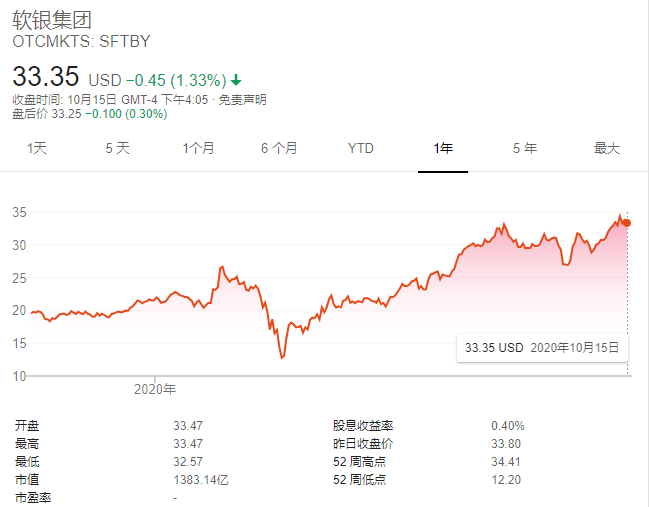Click the 52 周高点 value 34.41
The width and height of the screenshot is (649, 507).
(507, 462)
